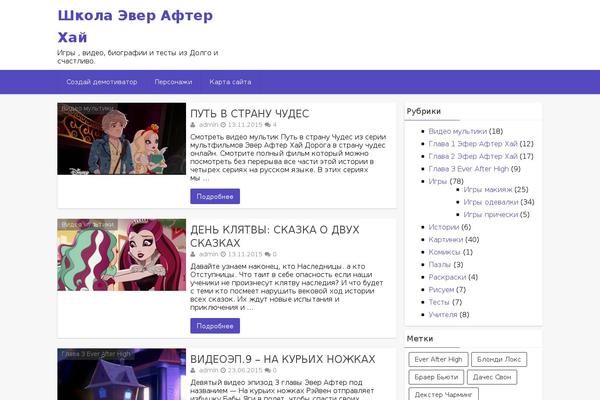Screen dimensions: 600x400
Task: Open the Тесты category
Action: [x=439, y=302]
